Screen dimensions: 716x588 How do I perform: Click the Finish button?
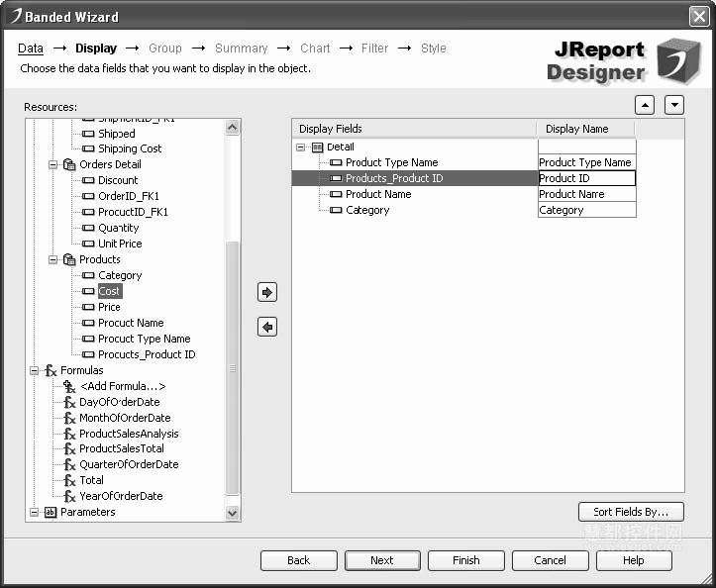click(466, 560)
